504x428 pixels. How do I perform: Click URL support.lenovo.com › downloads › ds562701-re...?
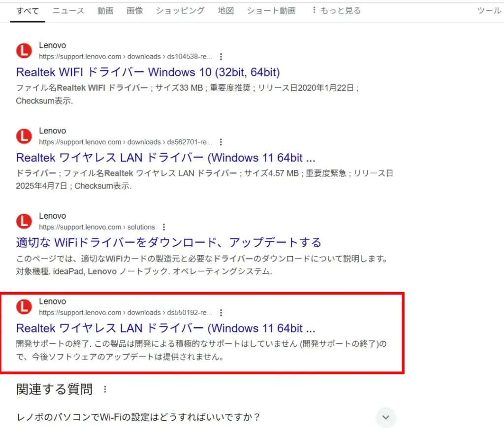tap(126, 142)
